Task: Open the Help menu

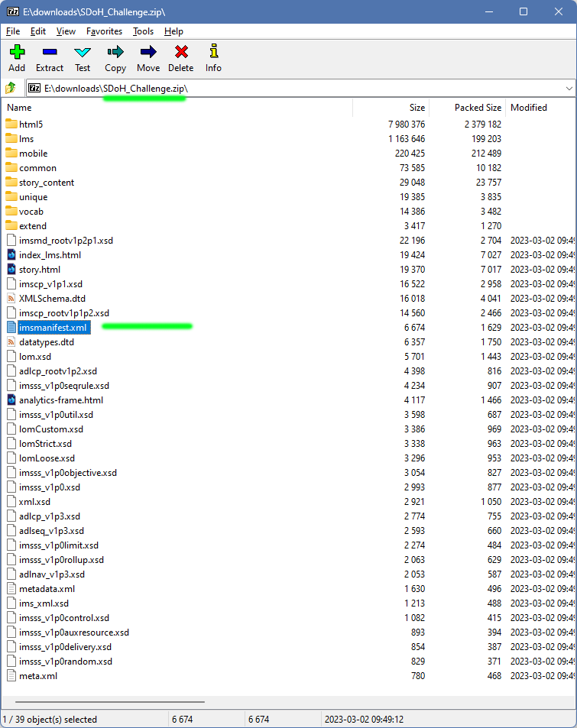Action: tap(173, 31)
